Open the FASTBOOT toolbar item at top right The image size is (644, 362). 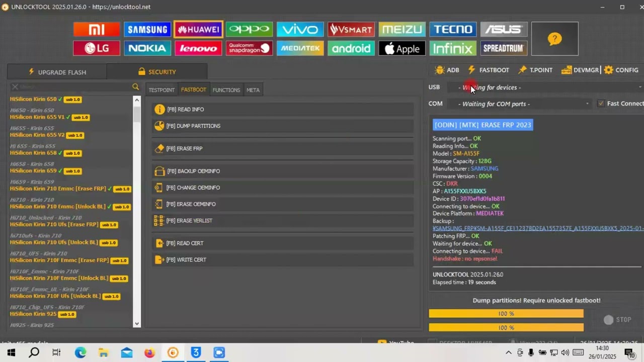click(x=489, y=70)
